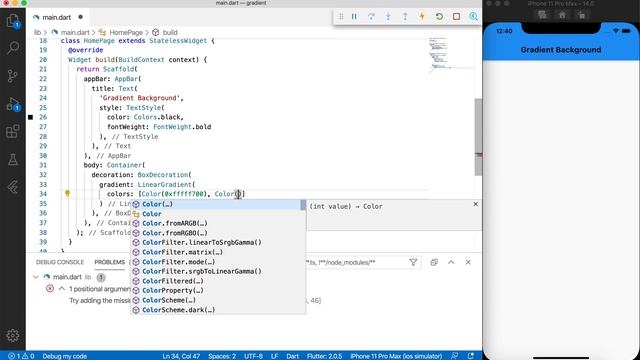Close the bottom panel
Screen dimensions: 640x360
tap(468, 262)
